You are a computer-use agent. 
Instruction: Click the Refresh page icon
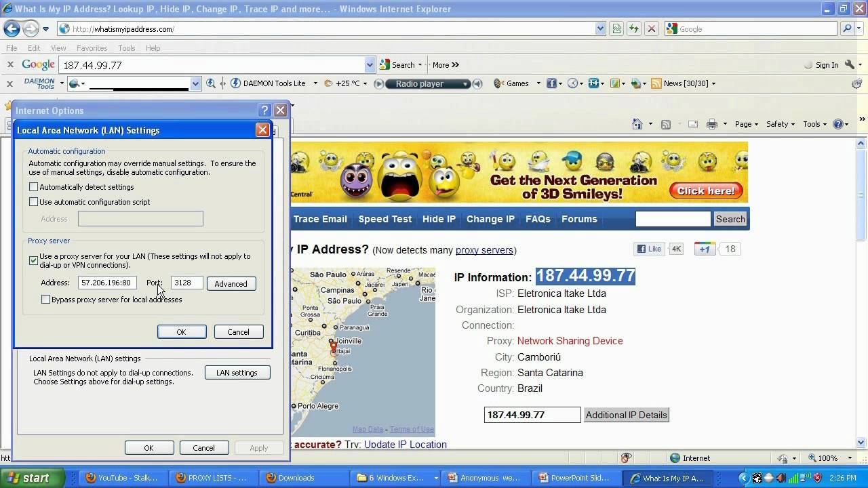coord(633,28)
